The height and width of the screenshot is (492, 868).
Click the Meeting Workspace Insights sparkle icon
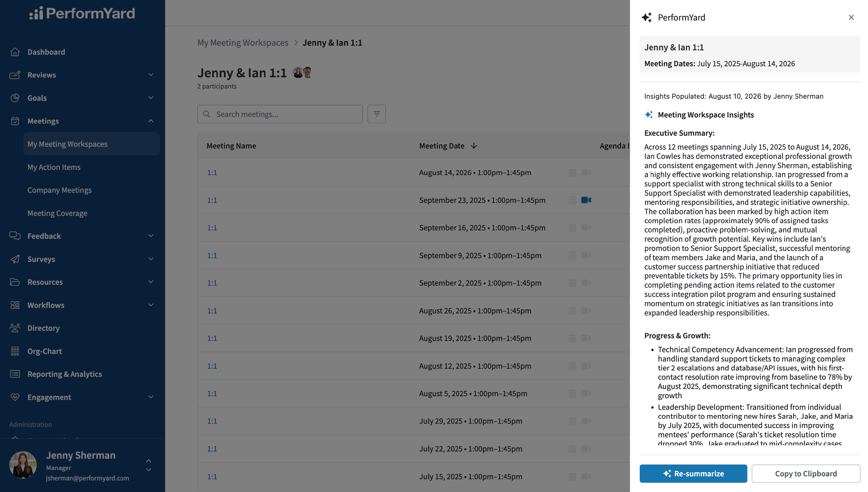point(649,115)
